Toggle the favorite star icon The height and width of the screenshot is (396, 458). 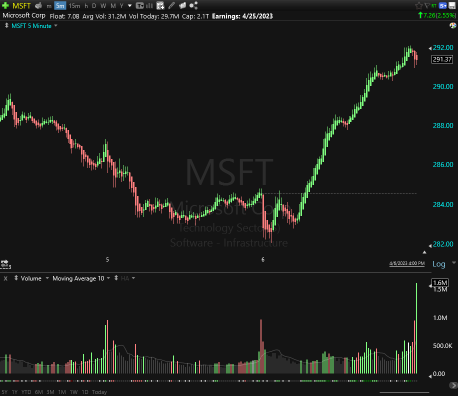click(x=419, y=5)
